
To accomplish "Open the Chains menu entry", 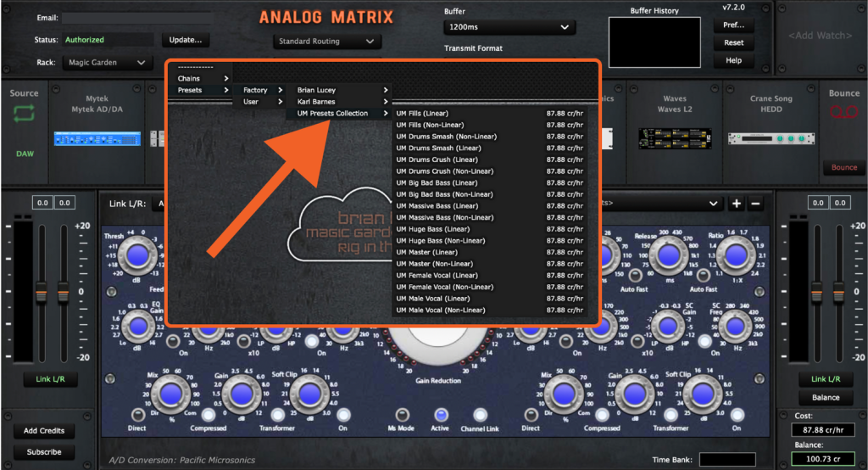I will pyautogui.click(x=202, y=78).
